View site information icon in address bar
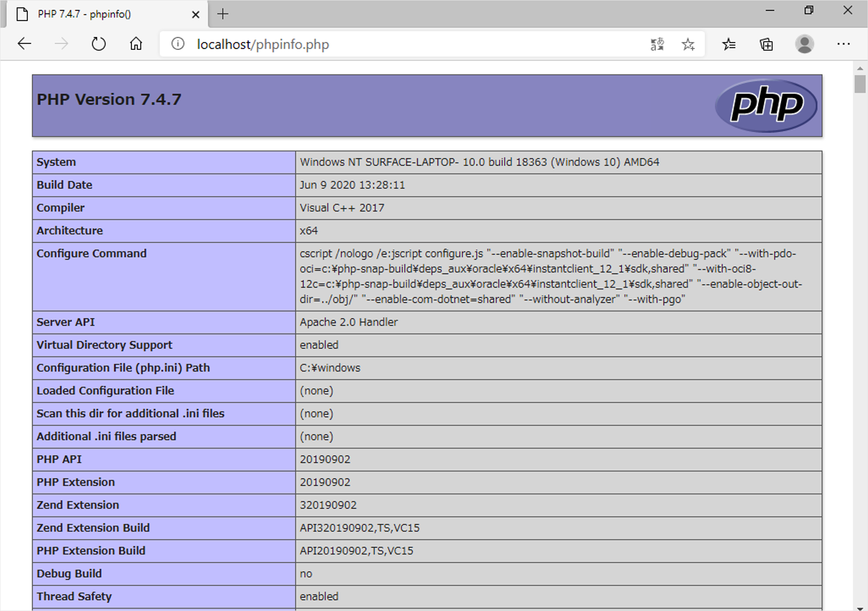Viewport: 868px width, 611px height. point(178,44)
